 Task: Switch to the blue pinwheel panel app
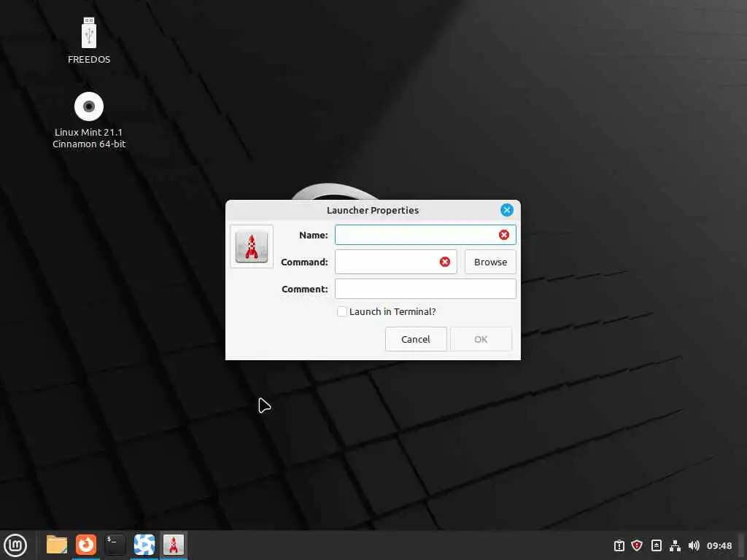tap(144, 545)
